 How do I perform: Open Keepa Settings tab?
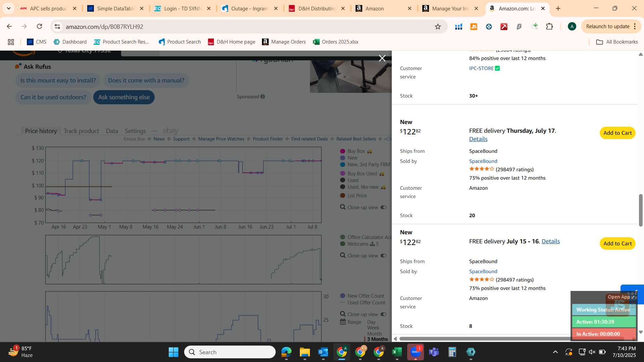pos(135,131)
